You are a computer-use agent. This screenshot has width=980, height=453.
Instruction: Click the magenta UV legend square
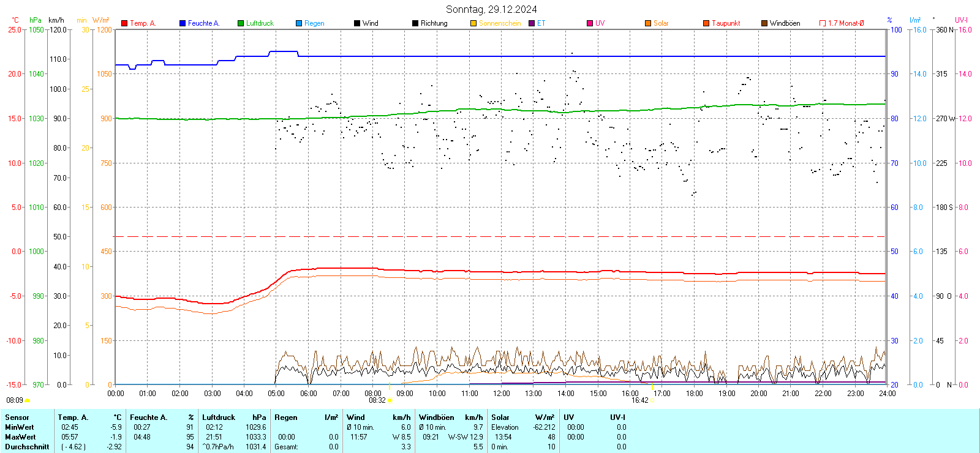[590, 23]
